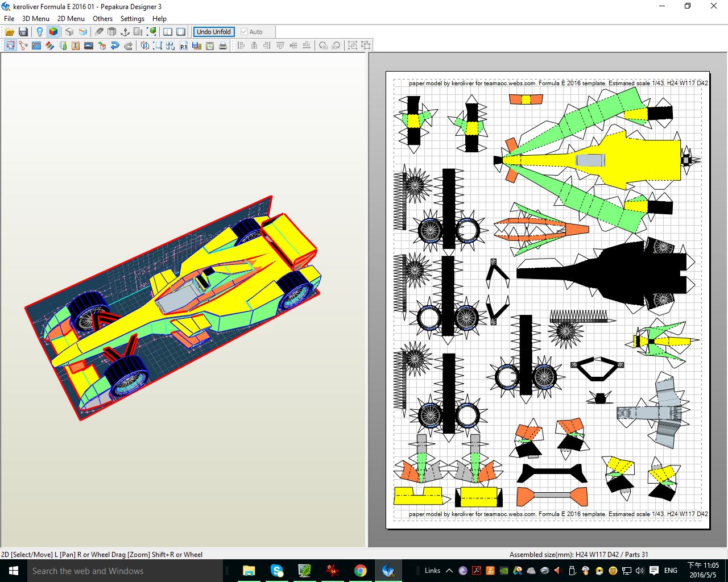Screen dimensions: 728x582
Task: Expand the Settings menu
Action: [132, 18]
